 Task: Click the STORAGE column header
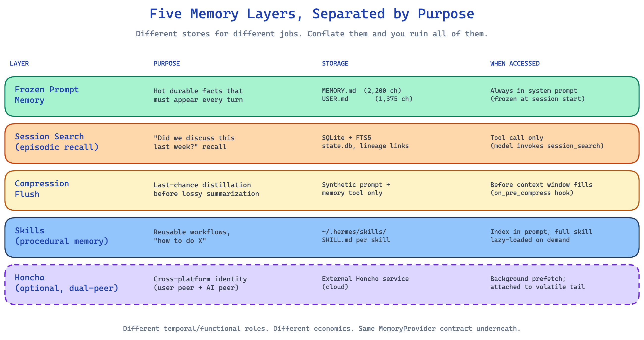335,63
